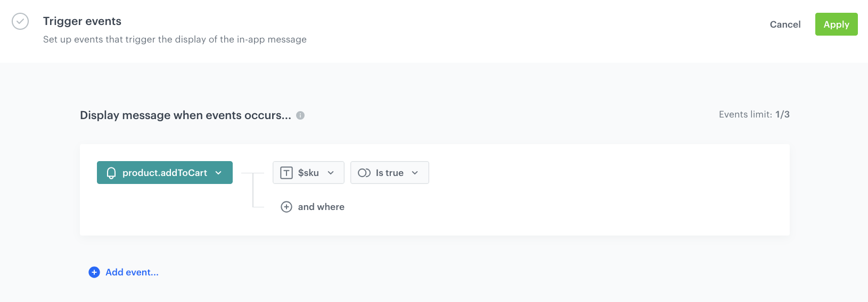The width and height of the screenshot is (868, 302).
Task: Click the checkmark circle beside Trigger events
Action: pyautogui.click(x=20, y=21)
